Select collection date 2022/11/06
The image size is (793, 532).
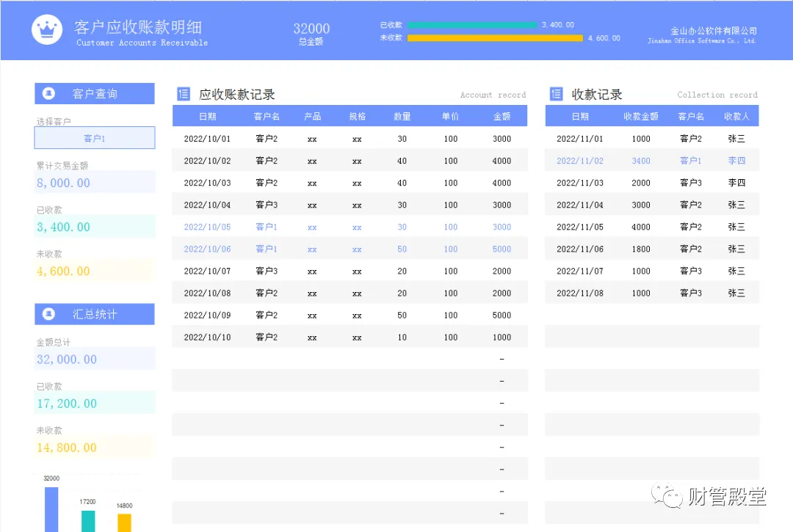(x=580, y=249)
